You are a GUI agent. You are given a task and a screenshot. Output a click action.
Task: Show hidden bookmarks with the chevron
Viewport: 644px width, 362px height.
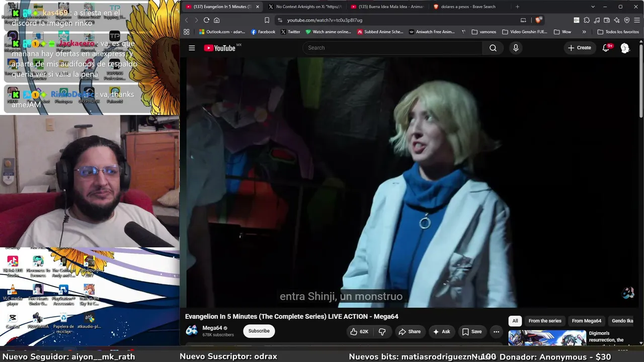[x=584, y=32]
